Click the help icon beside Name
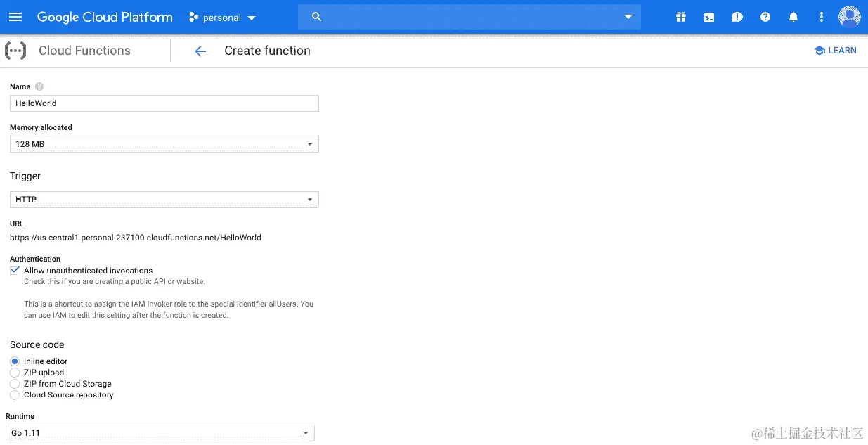 point(39,86)
